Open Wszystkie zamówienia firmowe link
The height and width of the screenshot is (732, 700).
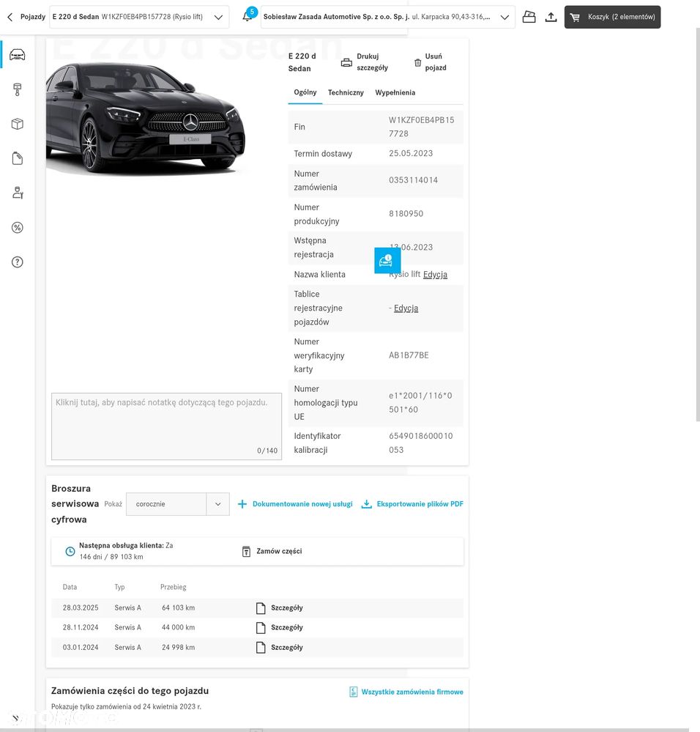coord(412,692)
